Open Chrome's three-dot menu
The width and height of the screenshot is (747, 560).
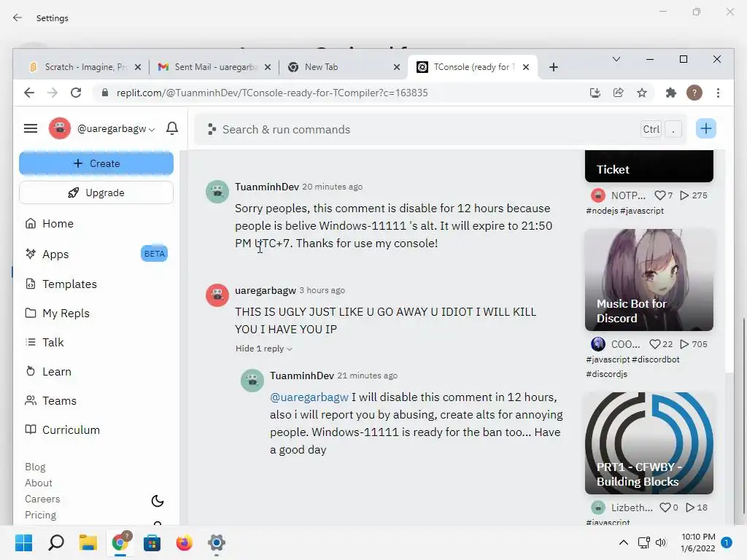tap(718, 93)
